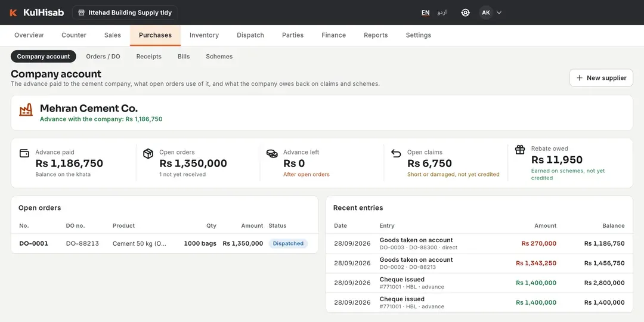Click the return arrow icon for Open claims
This screenshot has width=644, height=322.
tap(396, 153)
